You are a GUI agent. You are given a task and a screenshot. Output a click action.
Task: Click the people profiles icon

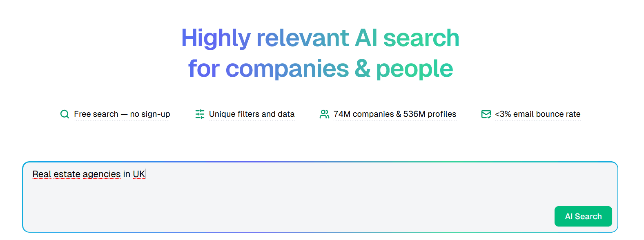tap(324, 114)
